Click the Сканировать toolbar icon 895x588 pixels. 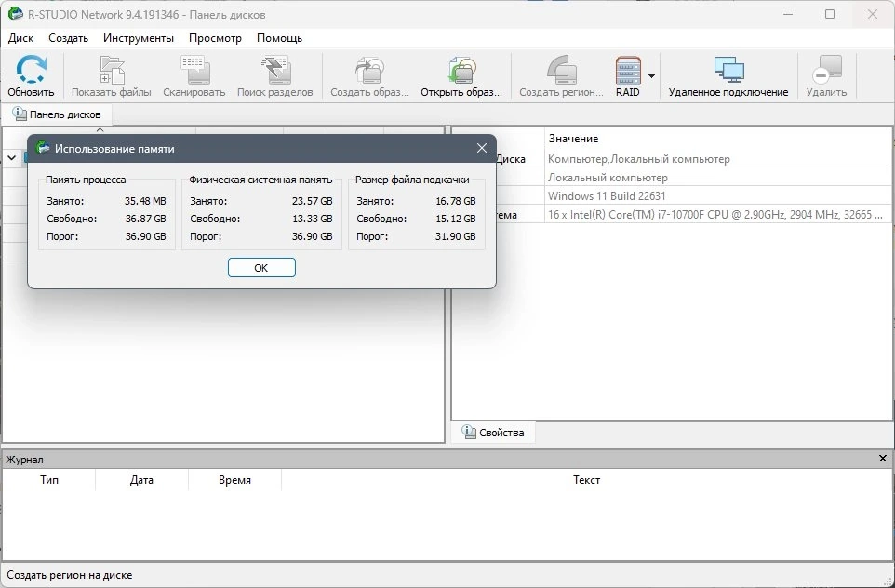coord(194,70)
